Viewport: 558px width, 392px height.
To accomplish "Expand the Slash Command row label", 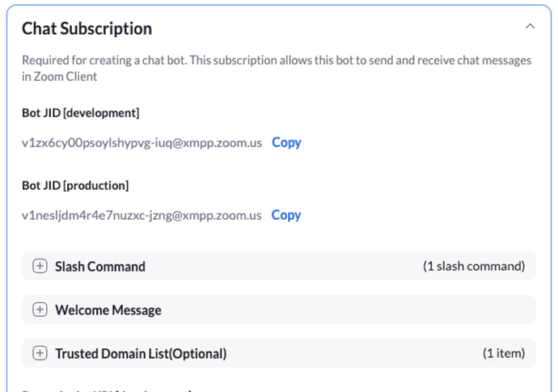I will pos(100,266).
